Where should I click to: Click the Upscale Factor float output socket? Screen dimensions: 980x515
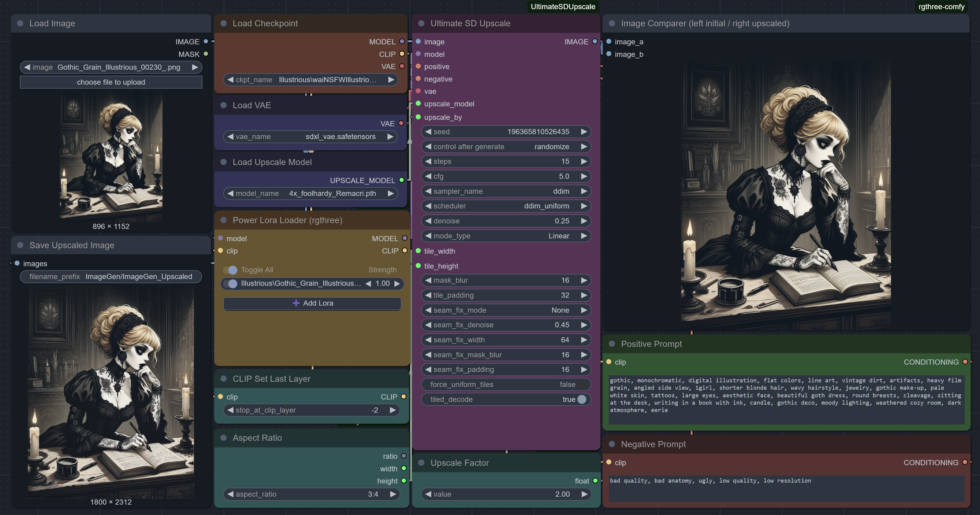coord(595,481)
